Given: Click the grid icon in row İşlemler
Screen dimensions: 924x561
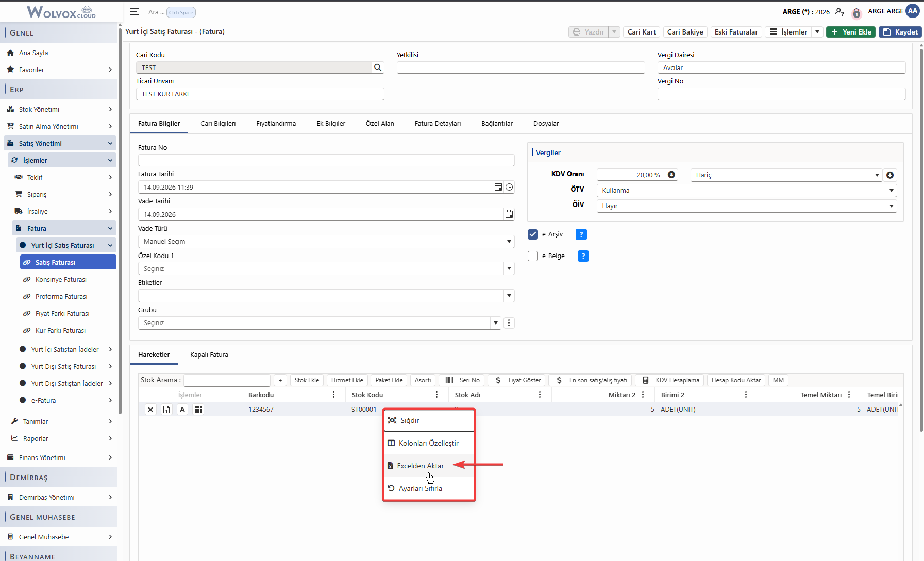Looking at the screenshot, I should (x=198, y=410).
